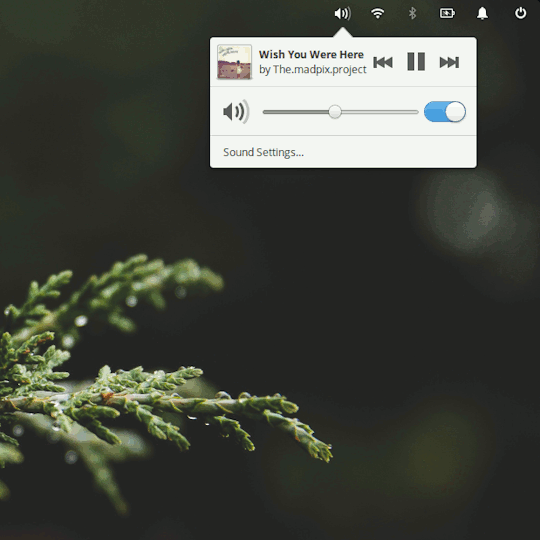This screenshot has width=540, height=540.
Task: Open the session power menu
Action: [x=520, y=13]
